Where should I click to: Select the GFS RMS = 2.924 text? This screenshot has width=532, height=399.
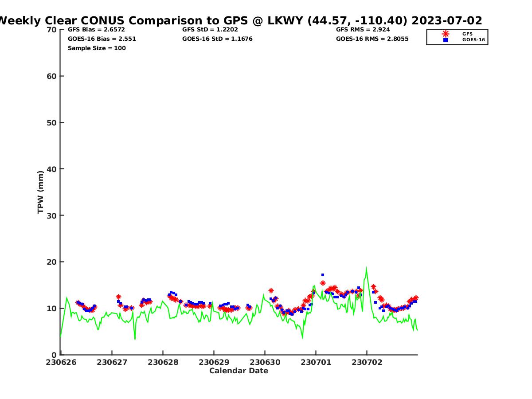click(x=363, y=30)
